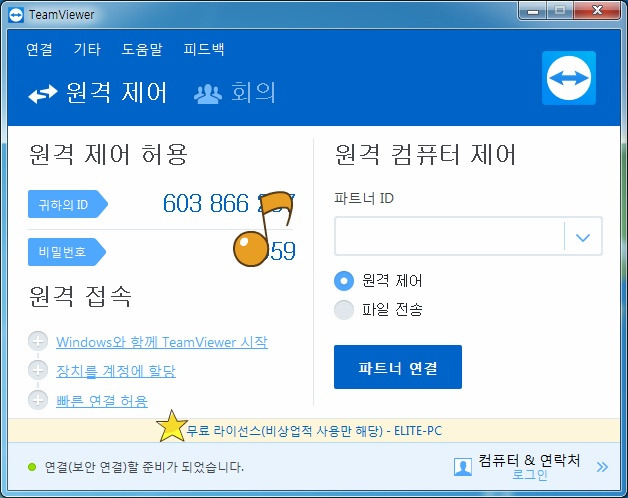Select the 원격 제어 radio button
This screenshot has width=628, height=498.
(x=344, y=280)
